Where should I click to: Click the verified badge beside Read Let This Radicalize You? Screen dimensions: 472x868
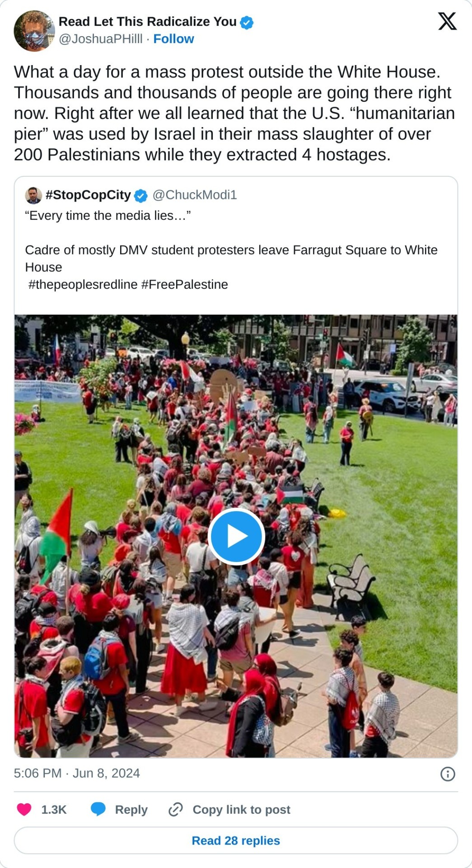pyautogui.click(x=247, y=22)
